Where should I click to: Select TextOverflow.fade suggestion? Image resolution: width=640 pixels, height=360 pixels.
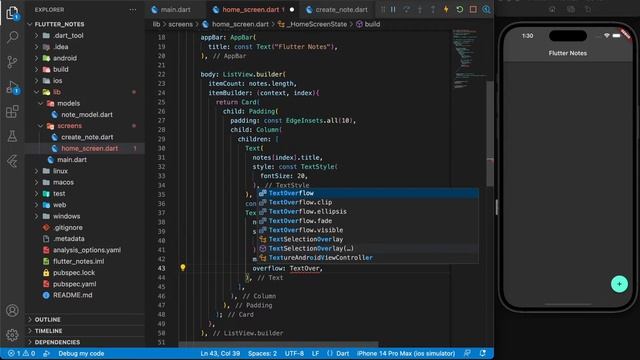pos(368,221)
